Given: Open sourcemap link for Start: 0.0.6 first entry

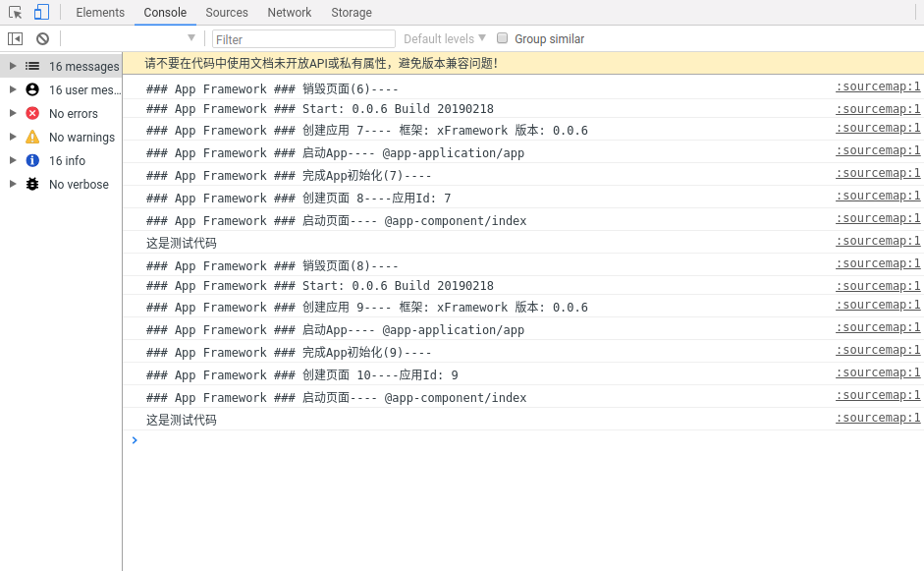Looking at the screenshot, I should point(878,109).
